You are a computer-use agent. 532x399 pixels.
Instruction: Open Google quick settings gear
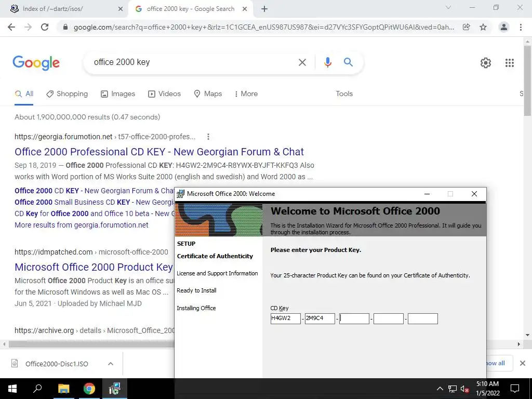(486, 63)
